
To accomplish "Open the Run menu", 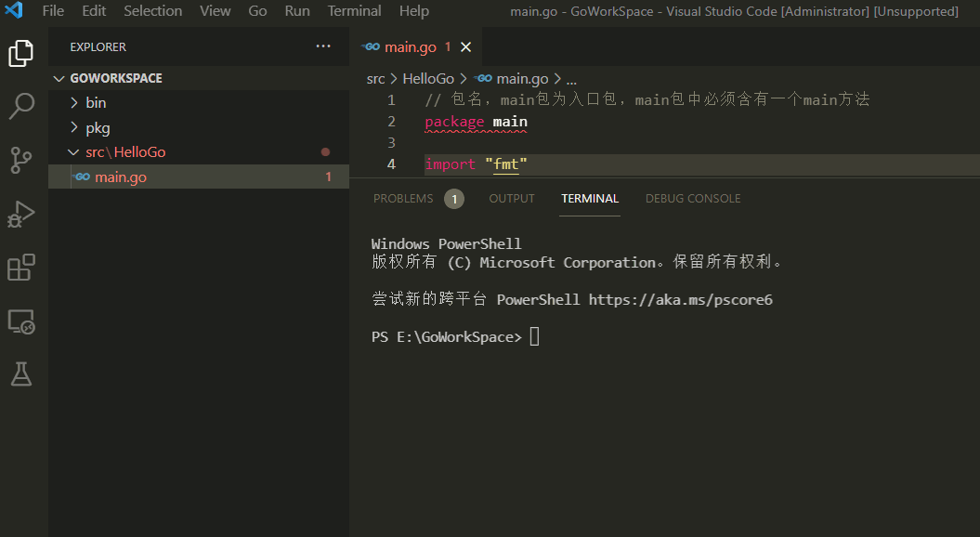I will point(297,10).
